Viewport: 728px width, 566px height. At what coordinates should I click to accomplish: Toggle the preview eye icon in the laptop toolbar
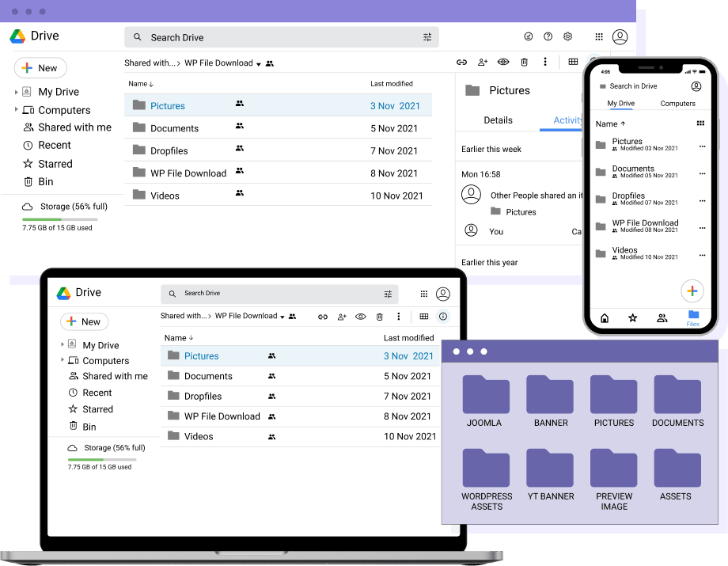(360, 317)
